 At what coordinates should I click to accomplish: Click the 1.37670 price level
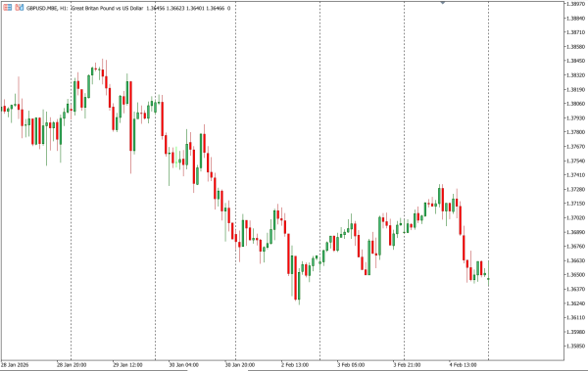coord(576,146)
